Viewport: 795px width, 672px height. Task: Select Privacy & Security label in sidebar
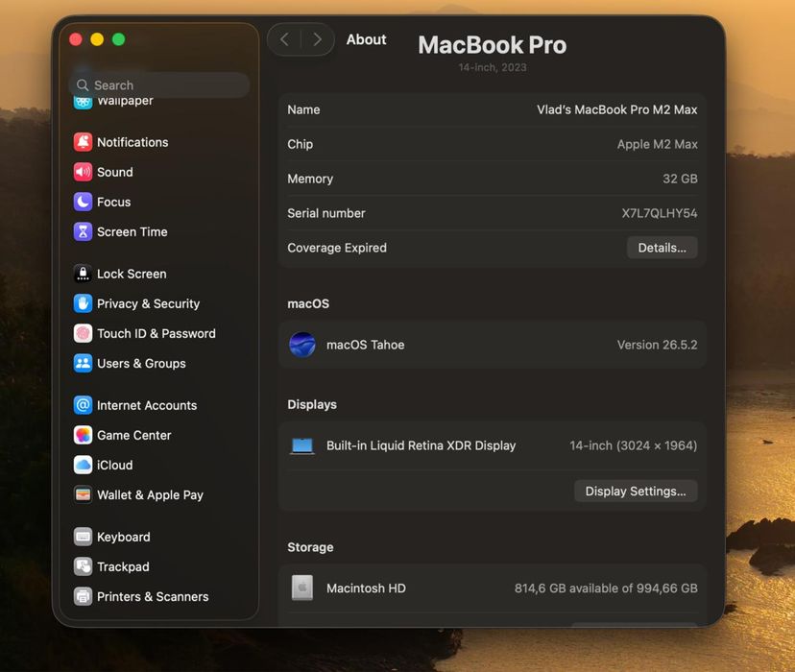click(x=148, y=304)
